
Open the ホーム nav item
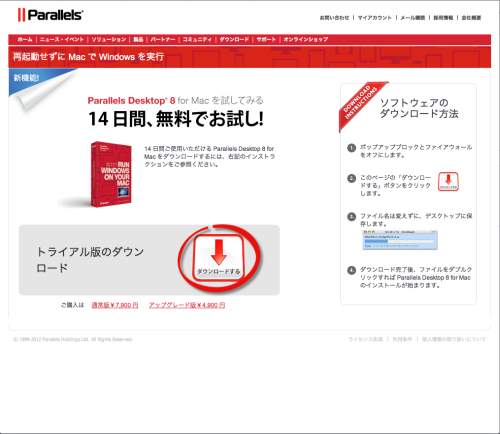coord(25,39)
